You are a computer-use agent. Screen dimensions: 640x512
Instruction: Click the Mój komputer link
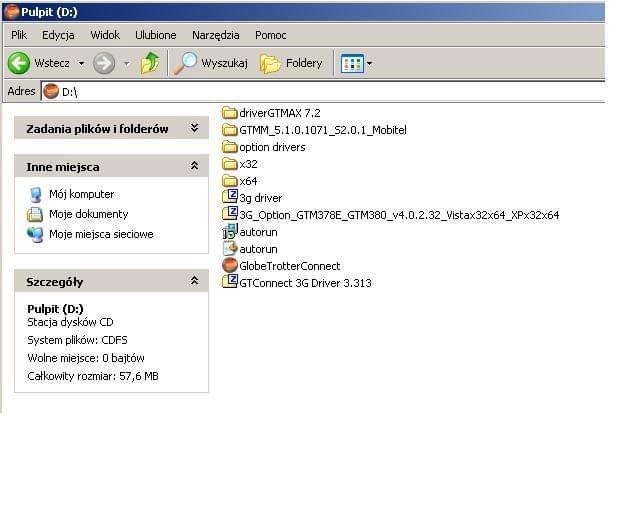[82, 194]
